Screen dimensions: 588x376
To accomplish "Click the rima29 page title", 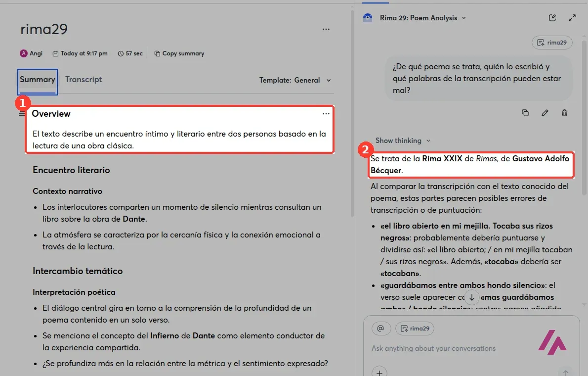I will coord(44,29).
